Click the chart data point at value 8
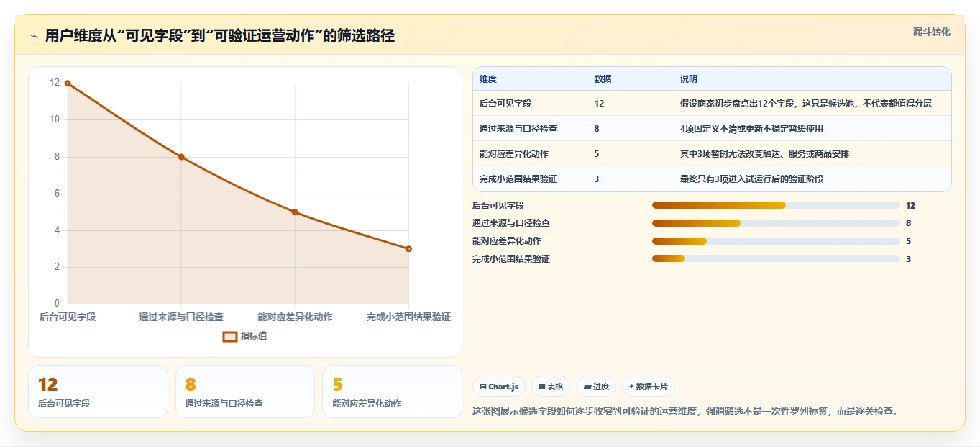 pos(181,157)
